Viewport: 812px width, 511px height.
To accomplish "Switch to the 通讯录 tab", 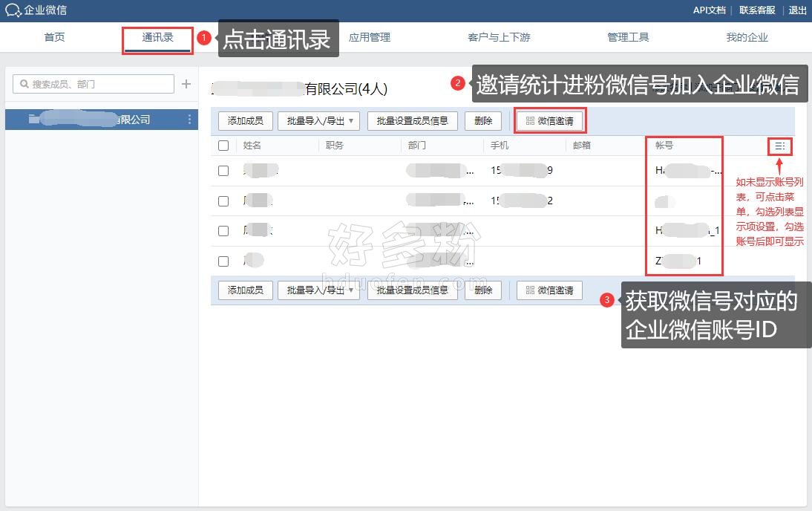I will (157, 37).
